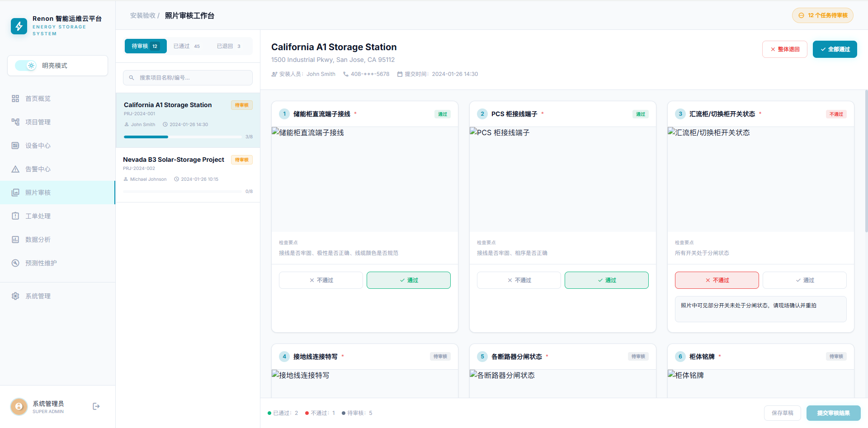The height and width of the screenshot is (428, 868).
Task: Click the Renon lightning bolt logo
Action: pos(19,26)
